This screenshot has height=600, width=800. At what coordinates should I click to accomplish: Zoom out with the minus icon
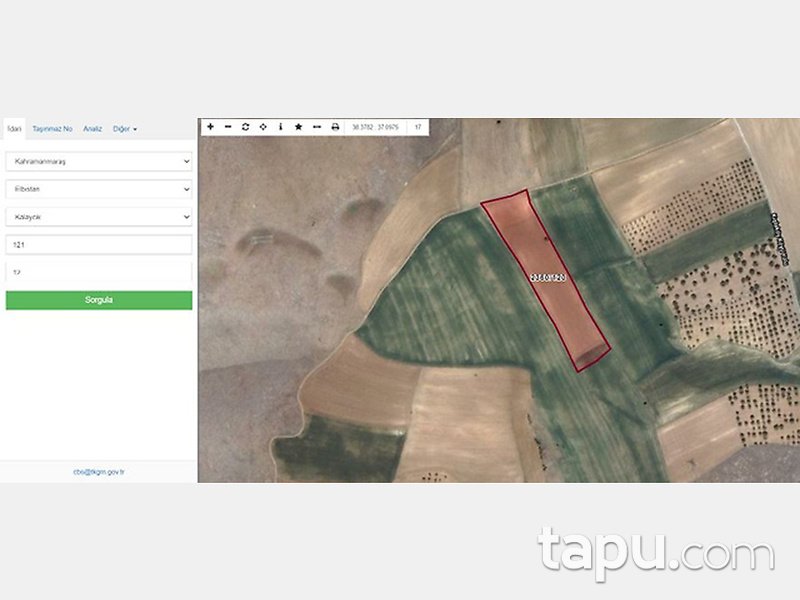(228, 127)
